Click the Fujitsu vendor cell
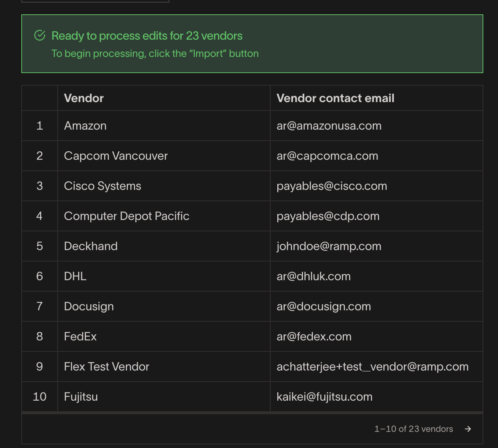 pos(81,397)
